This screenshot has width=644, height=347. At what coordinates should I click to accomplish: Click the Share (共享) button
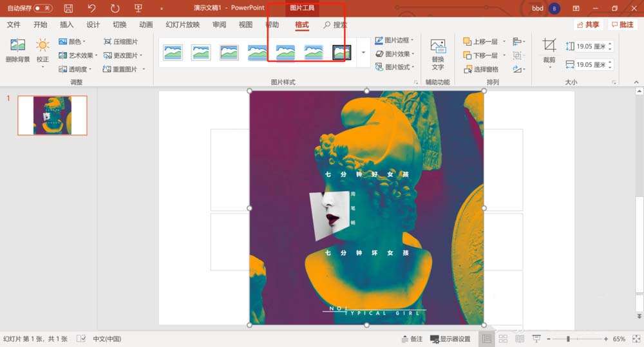(588, 24)
